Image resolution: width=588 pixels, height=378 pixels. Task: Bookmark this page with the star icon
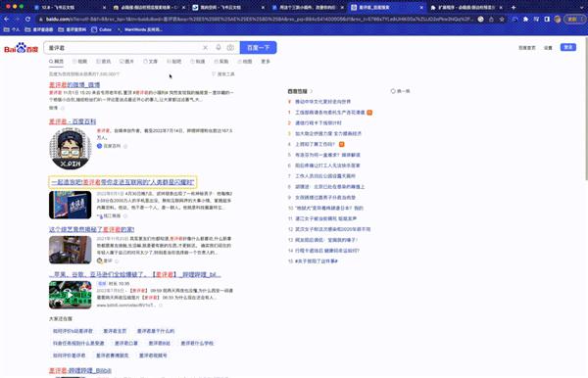pos(502,20)
